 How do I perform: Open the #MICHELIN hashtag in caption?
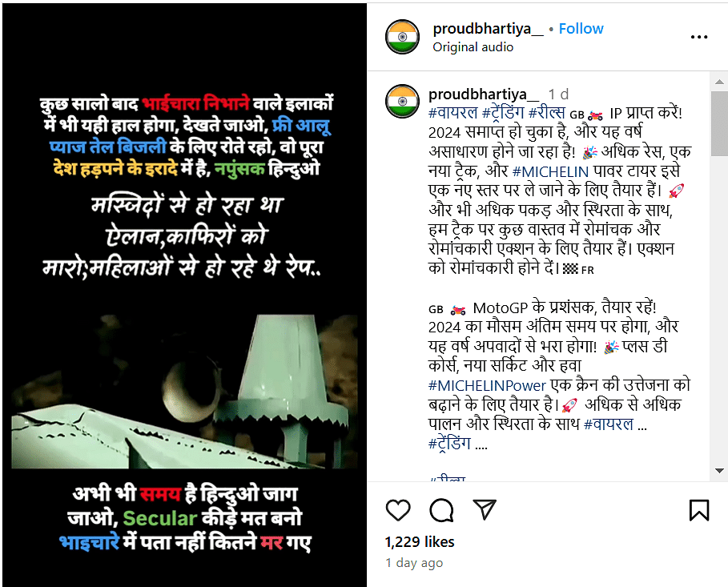pyautogui.click(x=550, y=172)
